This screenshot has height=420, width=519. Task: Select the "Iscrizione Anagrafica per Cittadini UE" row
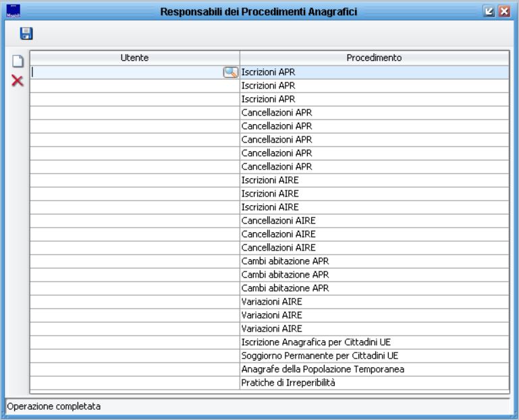click(x=269, y=342)
